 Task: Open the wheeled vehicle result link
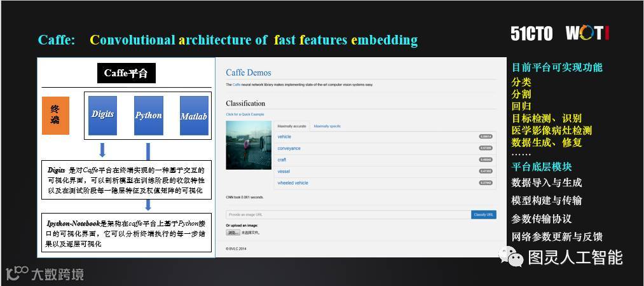coord(292,183)
